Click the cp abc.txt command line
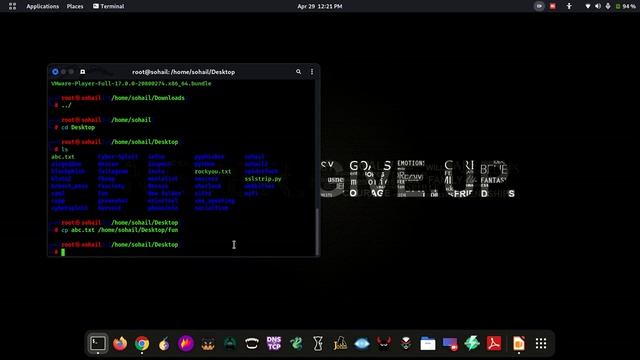The image size is (640, 360). [x=120, y=230]
